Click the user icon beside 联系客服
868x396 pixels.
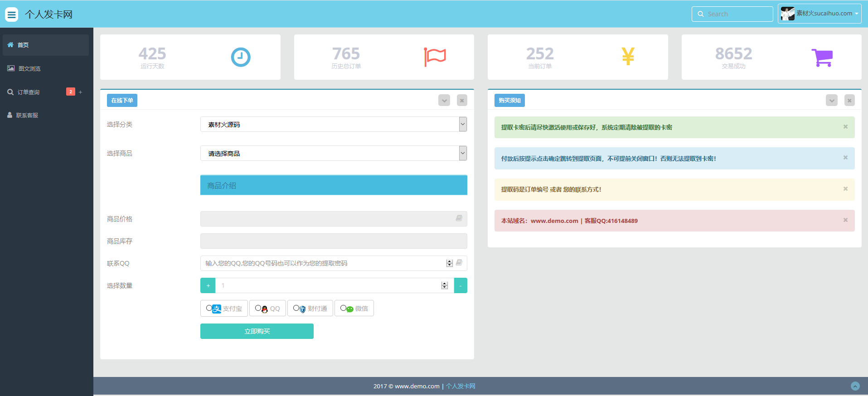[10, 115]
